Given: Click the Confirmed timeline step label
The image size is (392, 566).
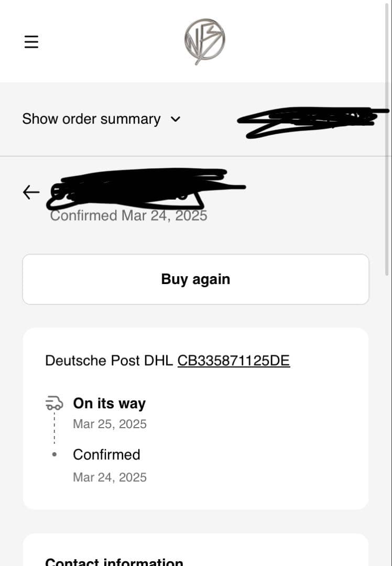Looking at the screenshot, I should point(106,454).
